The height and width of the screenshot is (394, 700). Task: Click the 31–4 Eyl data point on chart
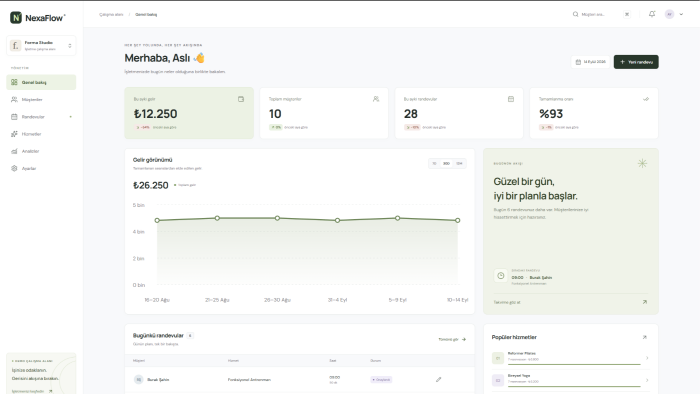tap(338, 220)
